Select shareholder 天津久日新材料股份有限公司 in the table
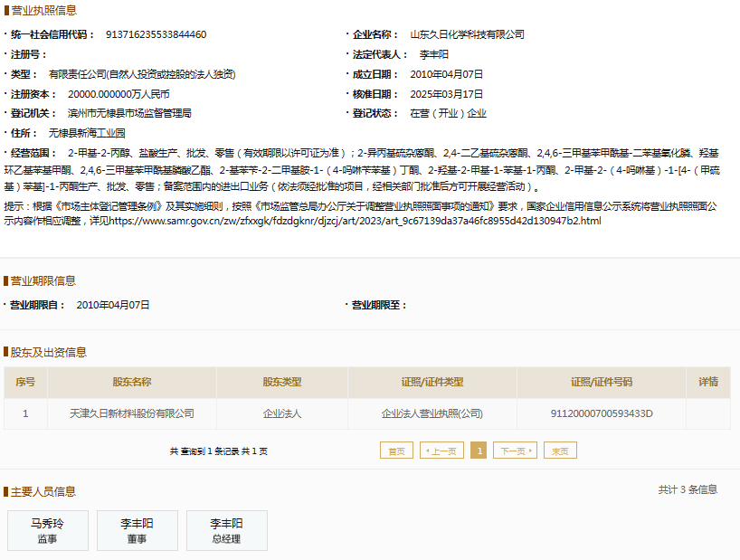 pos(132,413)
